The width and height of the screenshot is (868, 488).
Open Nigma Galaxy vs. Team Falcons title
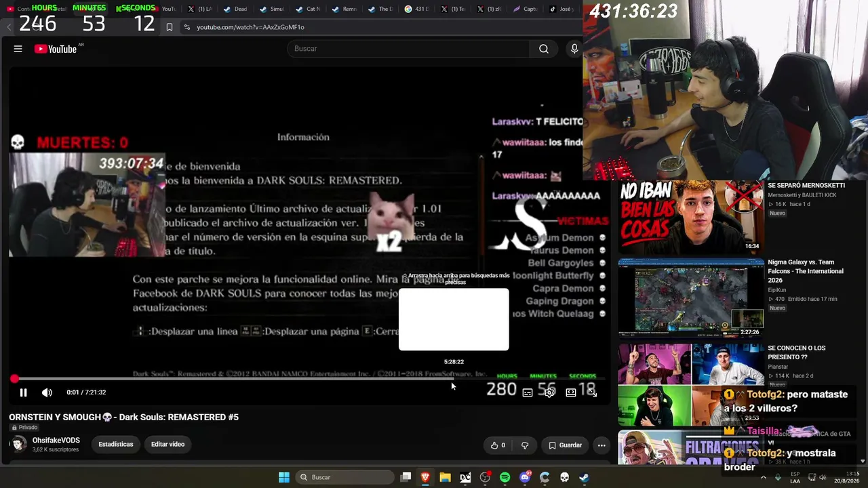806,271
